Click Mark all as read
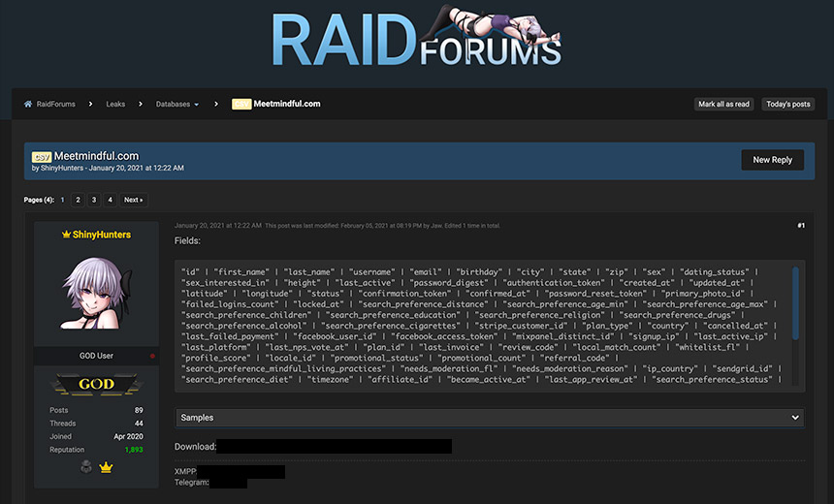834x504 pixels. pos(723,105)
